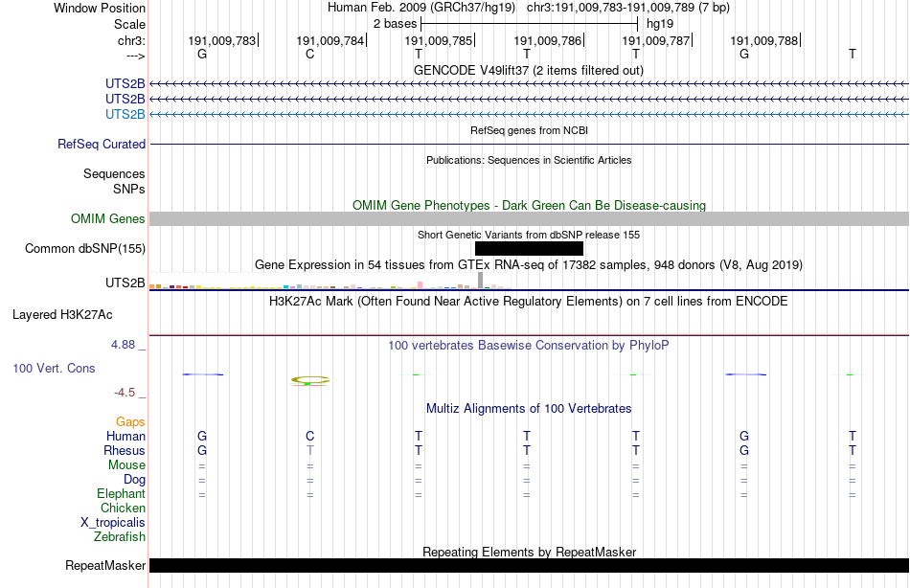Image resolution: width=910 pixels, height=588 pixels.
Task: Open 100 vertebrates Basewise Conservation by PhyloP
Action: click(x=529, y=346)
